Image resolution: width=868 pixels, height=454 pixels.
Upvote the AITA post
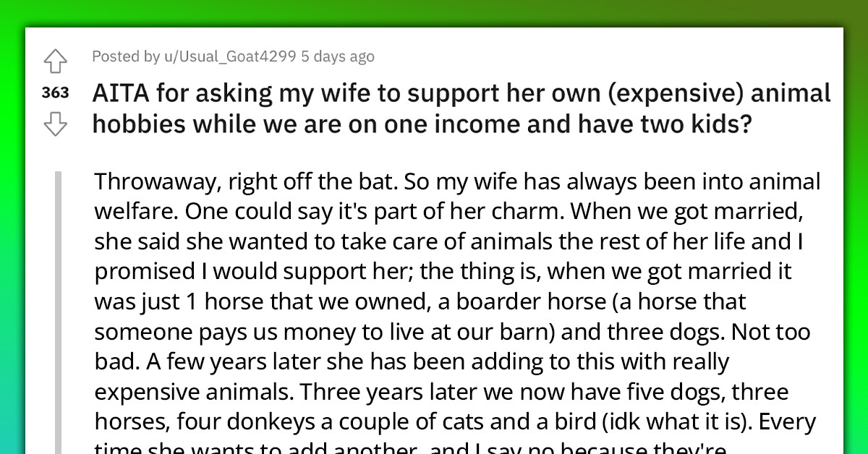56,61
